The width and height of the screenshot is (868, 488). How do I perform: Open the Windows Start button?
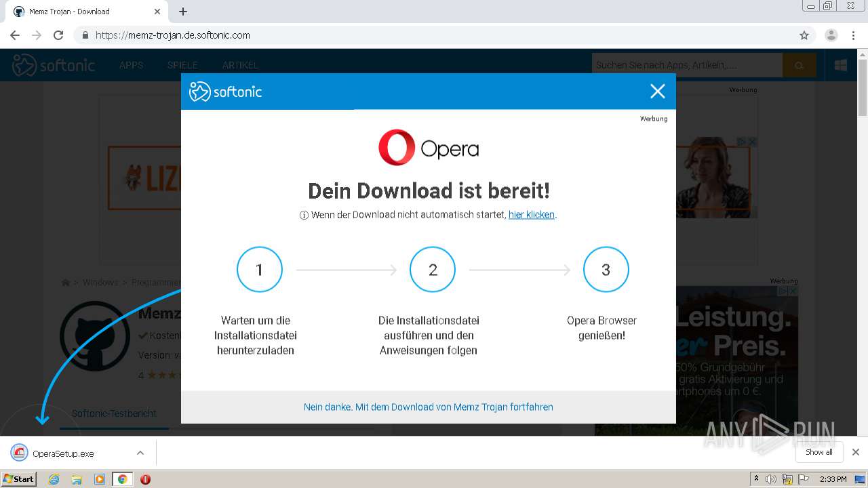pos(19,479)
